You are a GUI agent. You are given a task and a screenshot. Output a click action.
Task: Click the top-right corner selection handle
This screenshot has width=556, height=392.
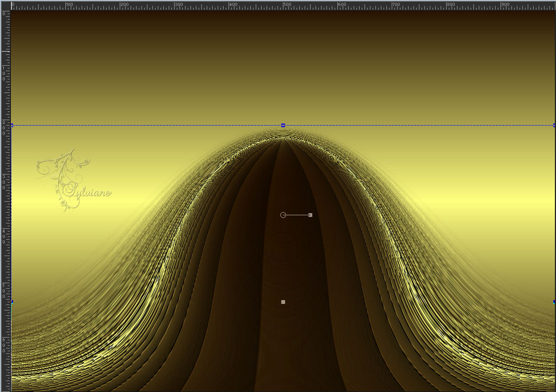(x=554, y=125)
